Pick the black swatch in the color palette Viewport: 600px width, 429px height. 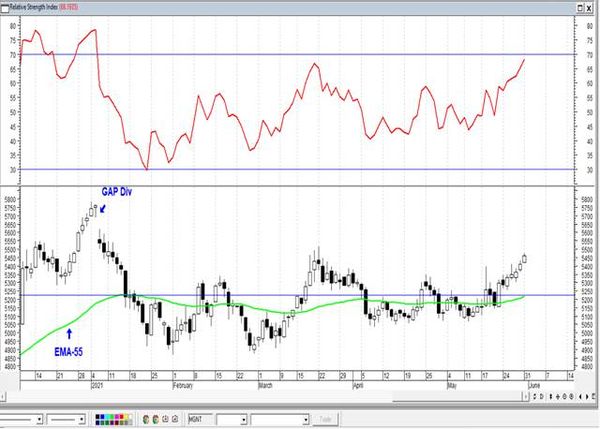97,416
